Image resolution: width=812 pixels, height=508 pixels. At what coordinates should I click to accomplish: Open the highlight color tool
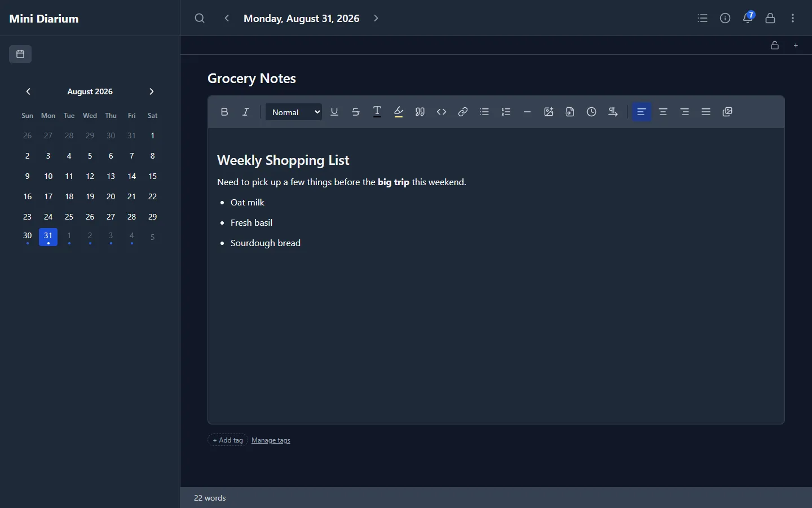[x=399, y=112]
